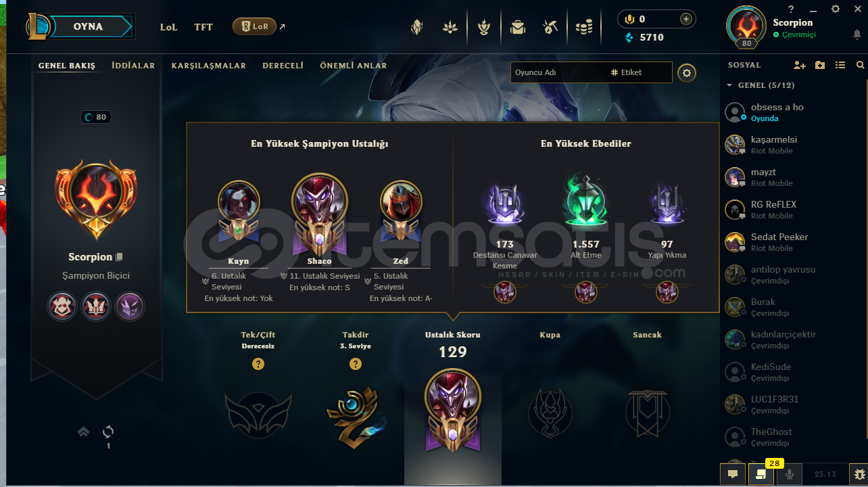Open the chat bubble icon
This screenshot has height=487, width=868.
(732, 475)
